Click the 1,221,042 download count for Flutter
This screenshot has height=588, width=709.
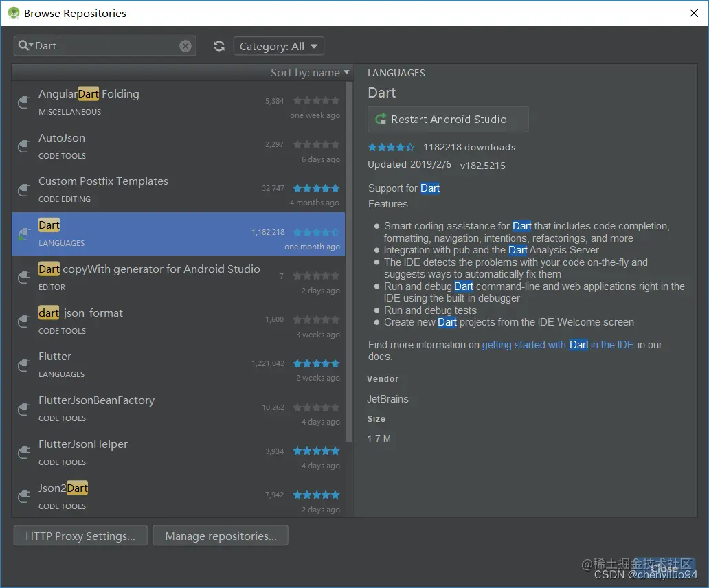click(x=268, y=363)
